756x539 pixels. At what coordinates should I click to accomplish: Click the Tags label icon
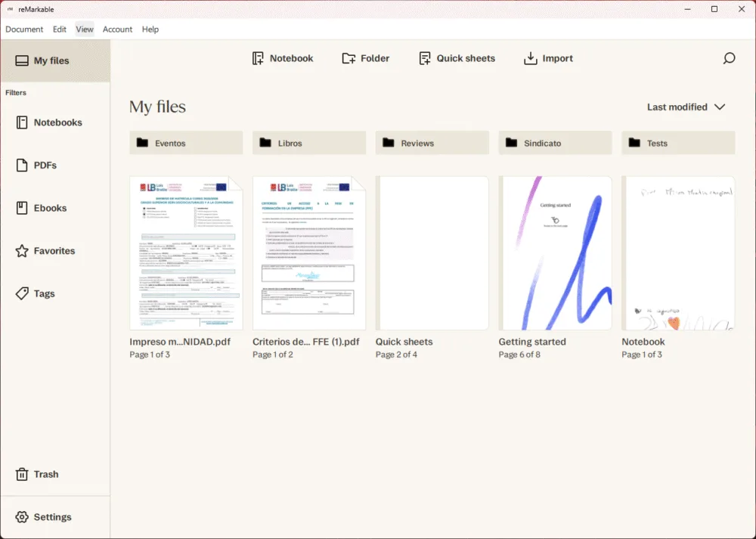(22, 293)
